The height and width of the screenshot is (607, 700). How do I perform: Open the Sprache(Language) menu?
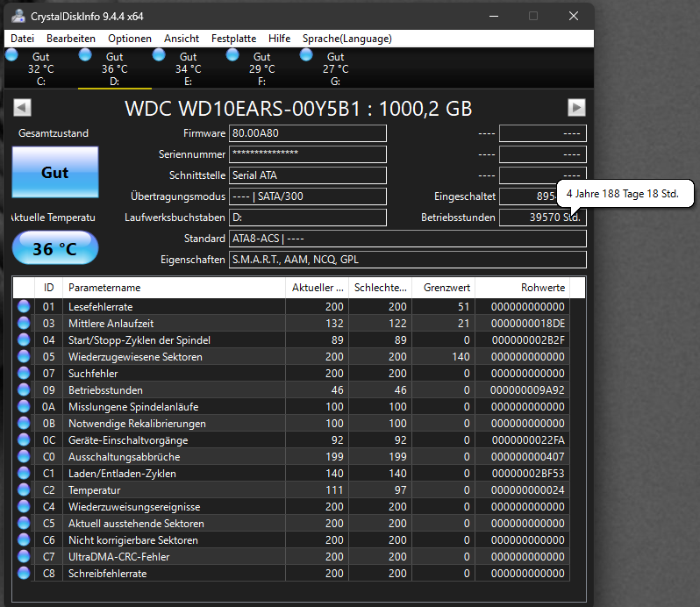(x=346, y=39)
